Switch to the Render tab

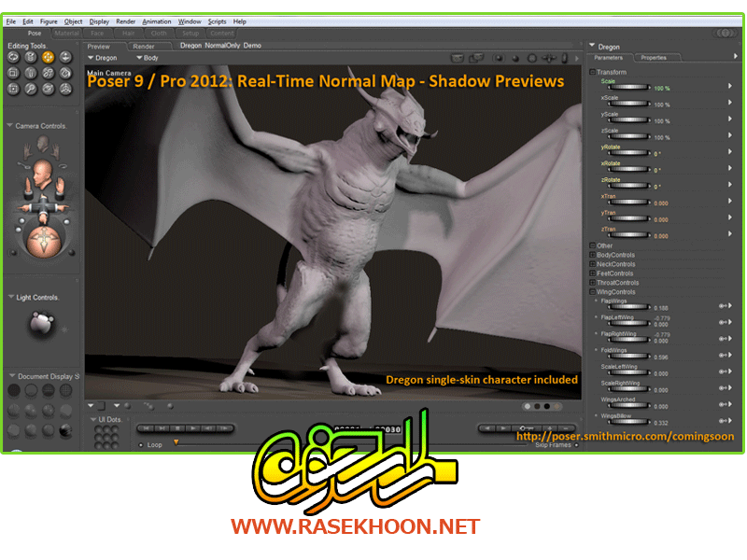(144, 47)
